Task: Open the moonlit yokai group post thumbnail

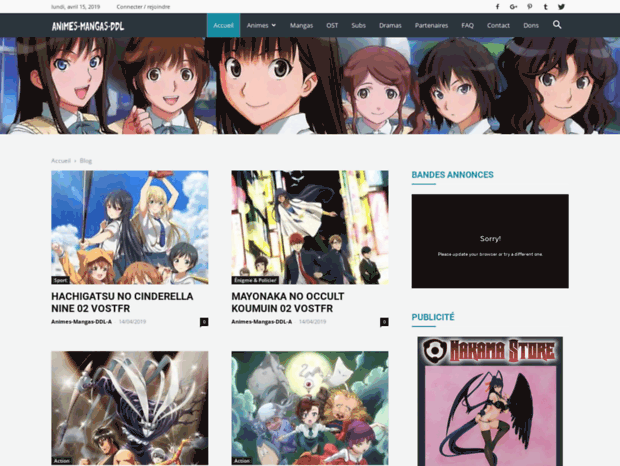Action: click(310, 408)
